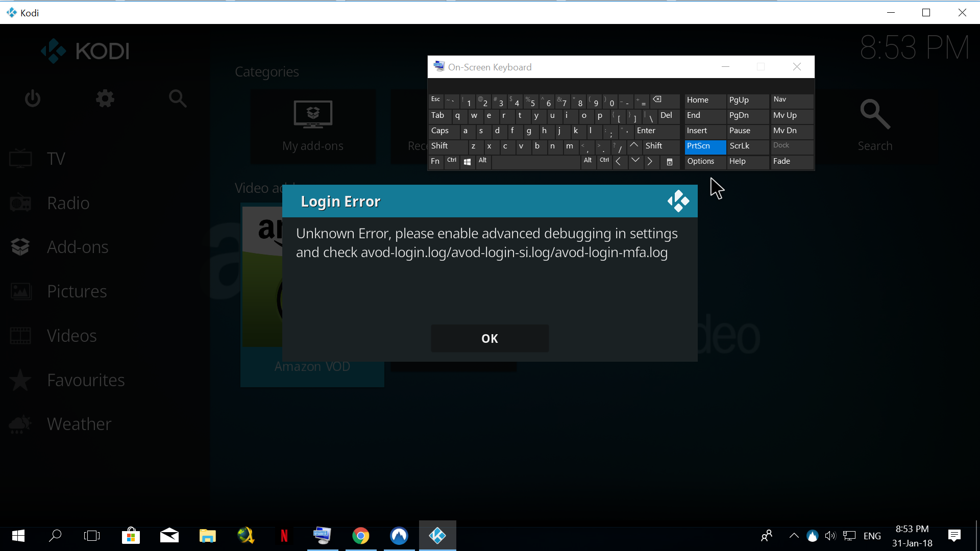Click Help key on keyboard
Screen dimensions: 980x551
click(748, 162)
